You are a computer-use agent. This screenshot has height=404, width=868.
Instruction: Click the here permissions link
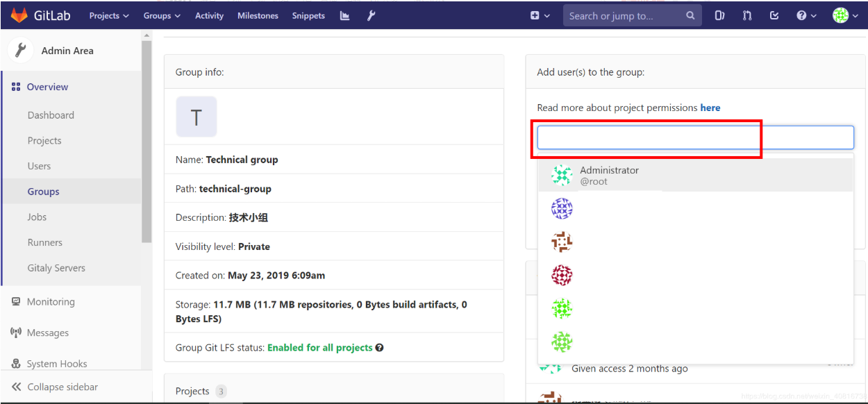pyautogui.click(x=710, y=108)
